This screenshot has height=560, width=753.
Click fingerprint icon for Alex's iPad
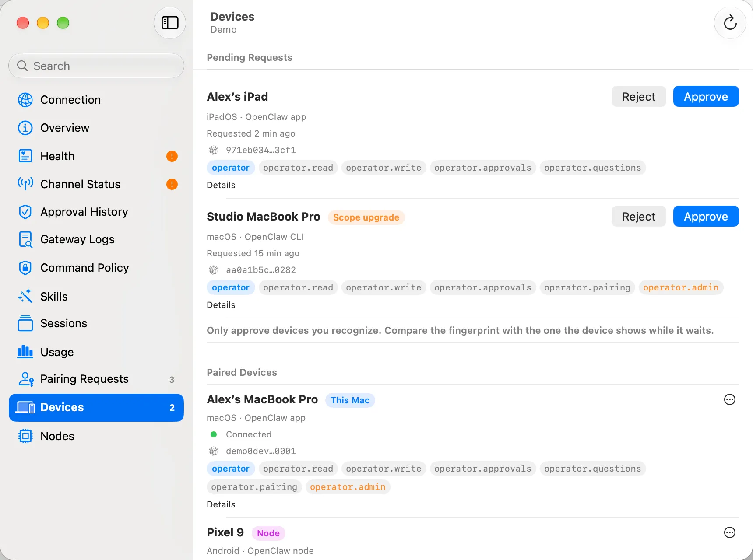[213, 150]
